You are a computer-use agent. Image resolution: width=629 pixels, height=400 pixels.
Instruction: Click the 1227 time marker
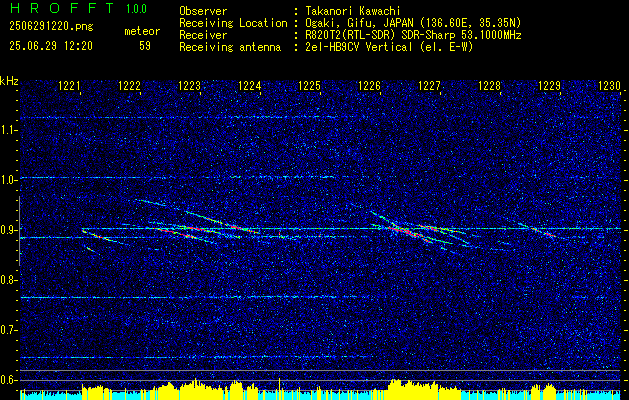pos(429,86)
